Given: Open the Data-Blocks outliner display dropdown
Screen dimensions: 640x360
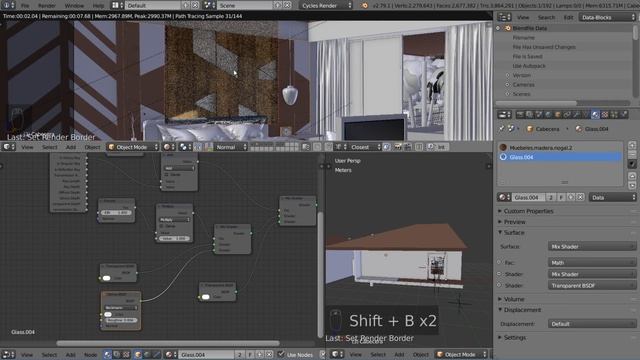Looking at the screenshot, I should 608,17.
